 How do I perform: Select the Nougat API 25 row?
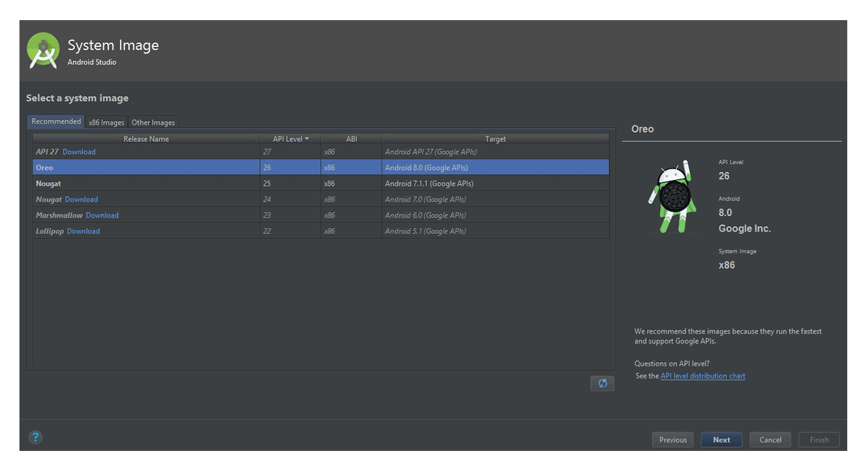(x=321, y=183)
